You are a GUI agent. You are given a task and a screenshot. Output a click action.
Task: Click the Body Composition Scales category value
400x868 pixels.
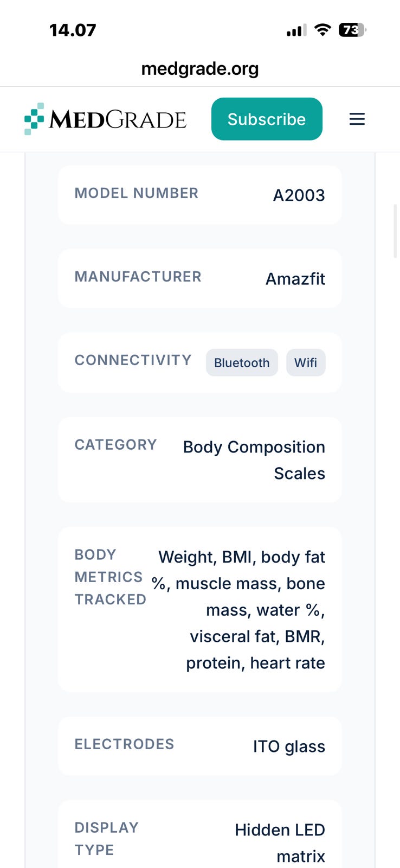click(254, 460)
